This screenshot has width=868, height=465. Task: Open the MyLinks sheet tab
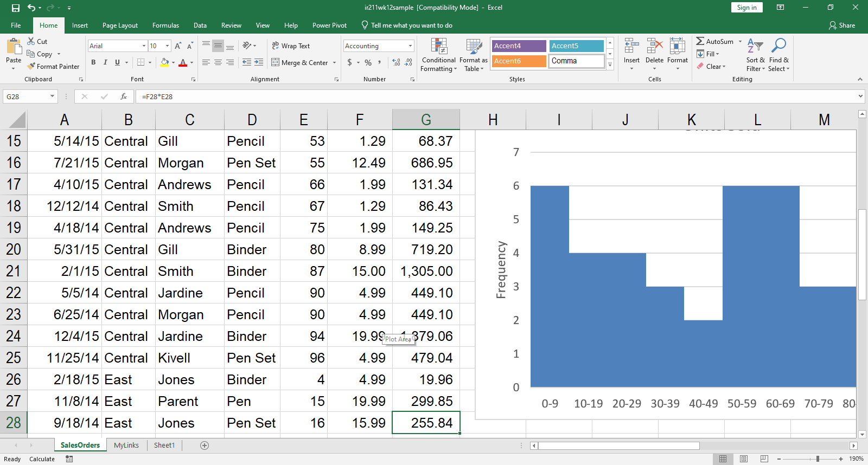point(126,445)
